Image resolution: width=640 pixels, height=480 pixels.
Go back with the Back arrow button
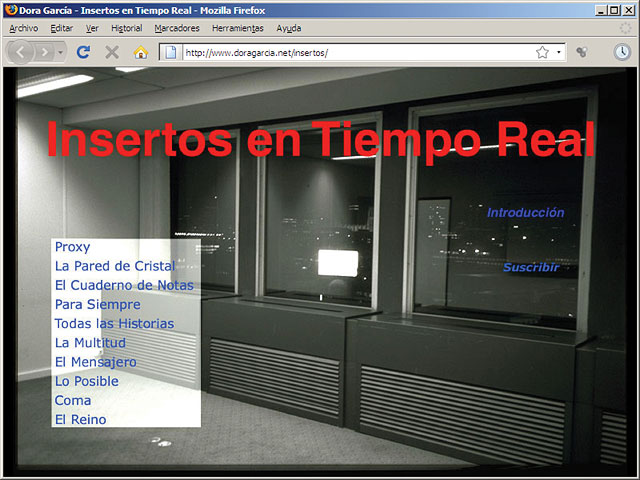[x=20, y=52]
